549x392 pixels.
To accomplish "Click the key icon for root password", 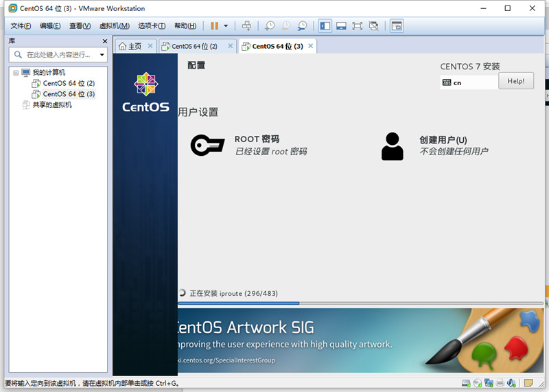I will click(207, 145).
